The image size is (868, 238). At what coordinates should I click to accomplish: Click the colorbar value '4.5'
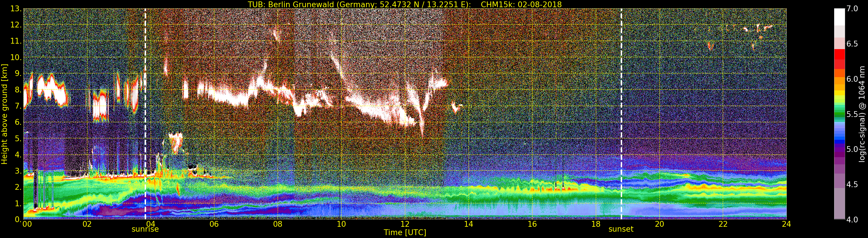click(852, 185)
